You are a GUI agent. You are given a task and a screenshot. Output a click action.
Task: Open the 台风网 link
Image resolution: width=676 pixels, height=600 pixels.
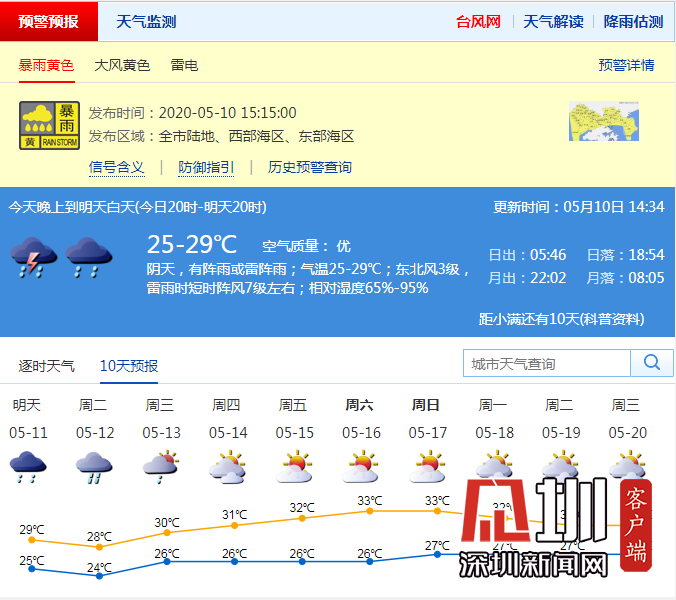coord(478,21)
